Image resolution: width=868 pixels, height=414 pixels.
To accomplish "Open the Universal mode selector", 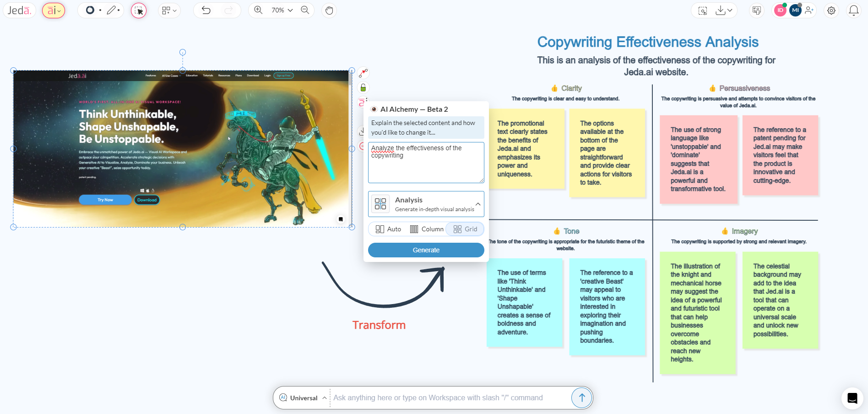I will point(302,398).
